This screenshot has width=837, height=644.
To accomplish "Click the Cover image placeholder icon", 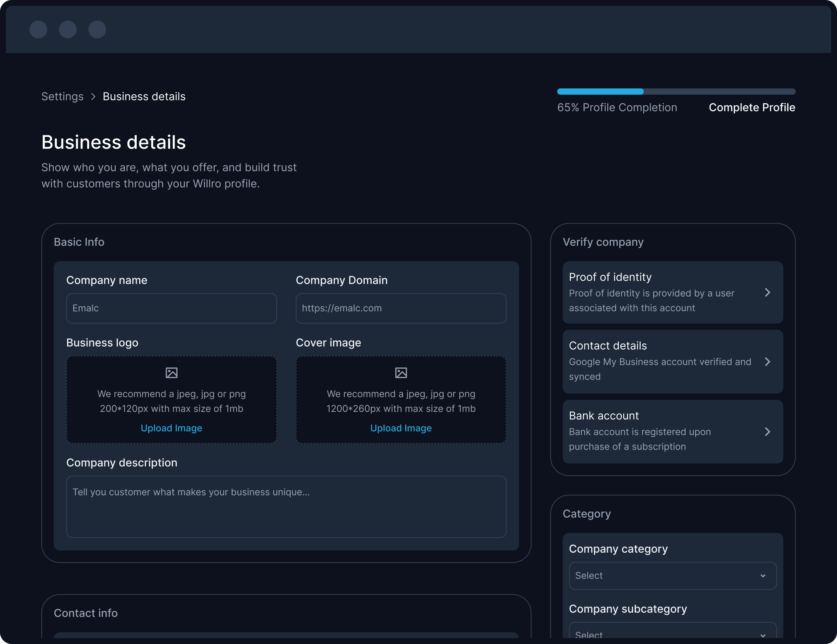I will coord(401,372).
